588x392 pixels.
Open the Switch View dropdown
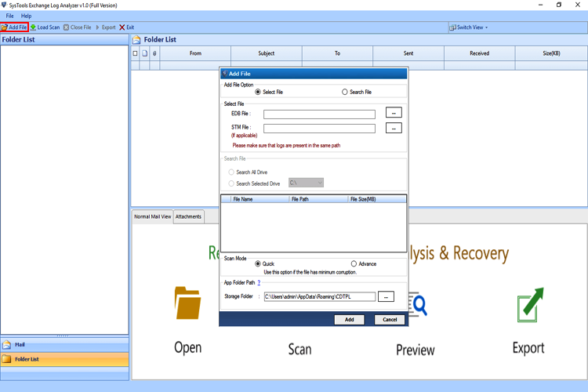[469, 27]
